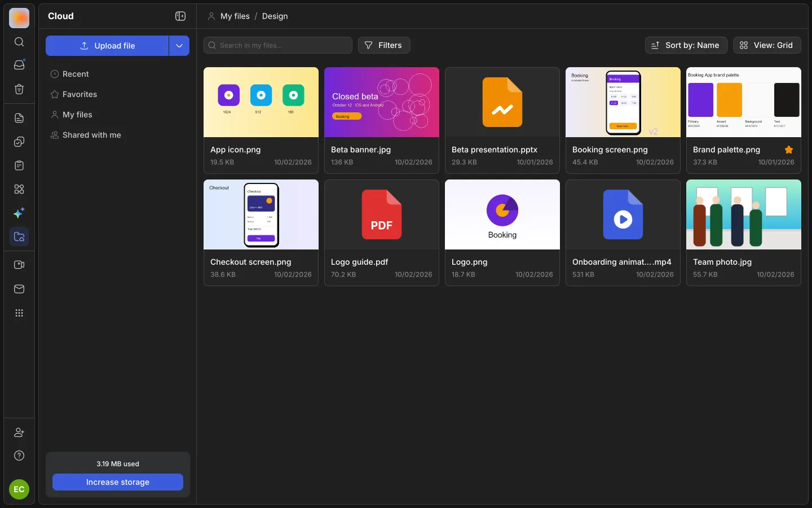Click My files in the breadcrumb
This screenshot has width=812, height=508.
pos(235,16)
